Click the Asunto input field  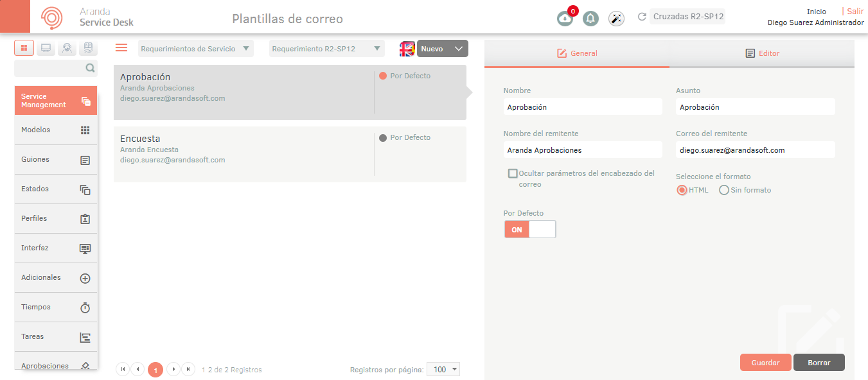[755, 107]
